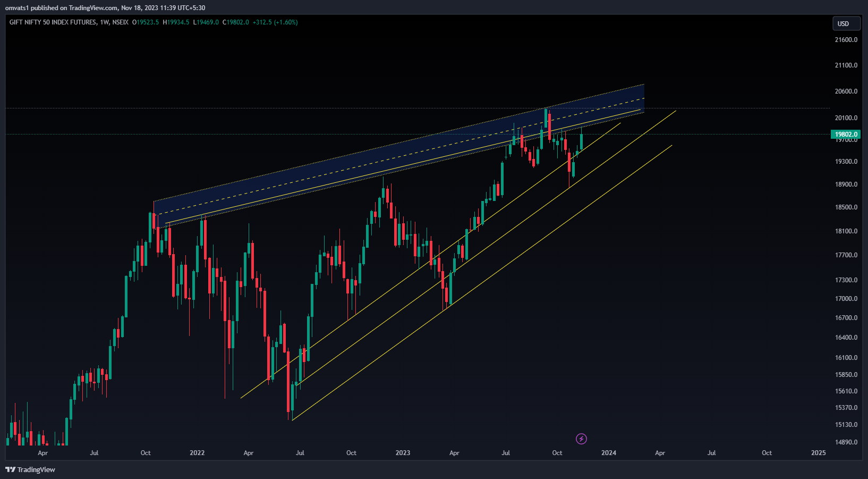Click the GIFT NIFTY 50 INDEX FUTURES title
The width and height of the screenshot is (868, 479).
53,22
